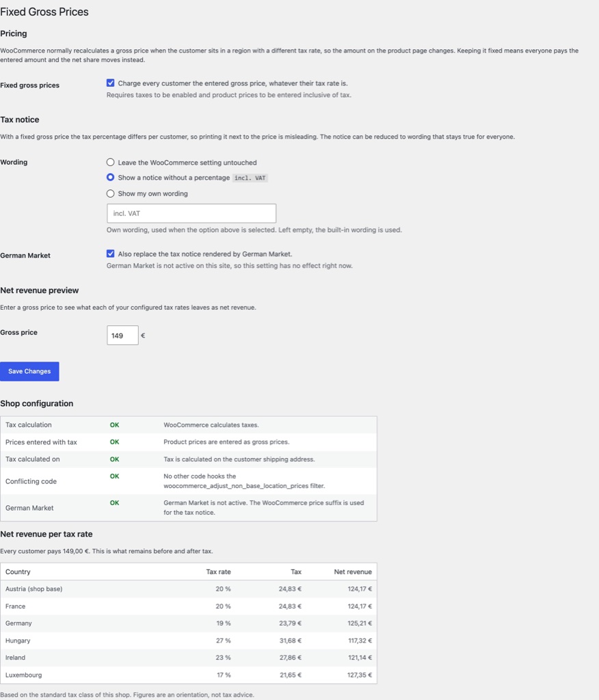The width and height of the screenshot is (599, 700).
Task: Click the 'Country' column header
Action: pos(18,572)
